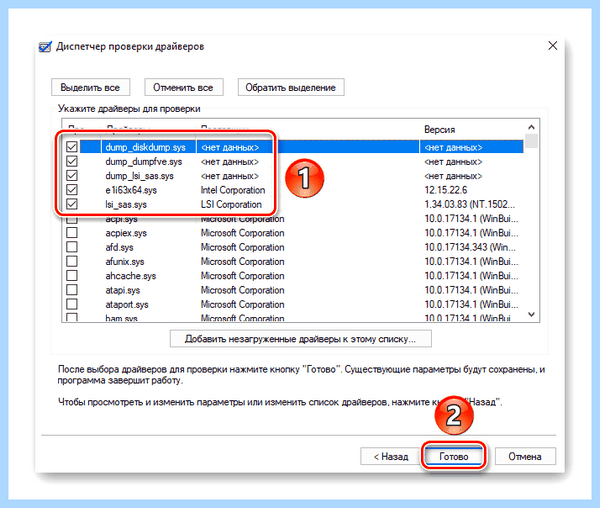Click version 10.0.17134.343 cell
The height and width of the screenshot is (508, 600).
[470, 247]
